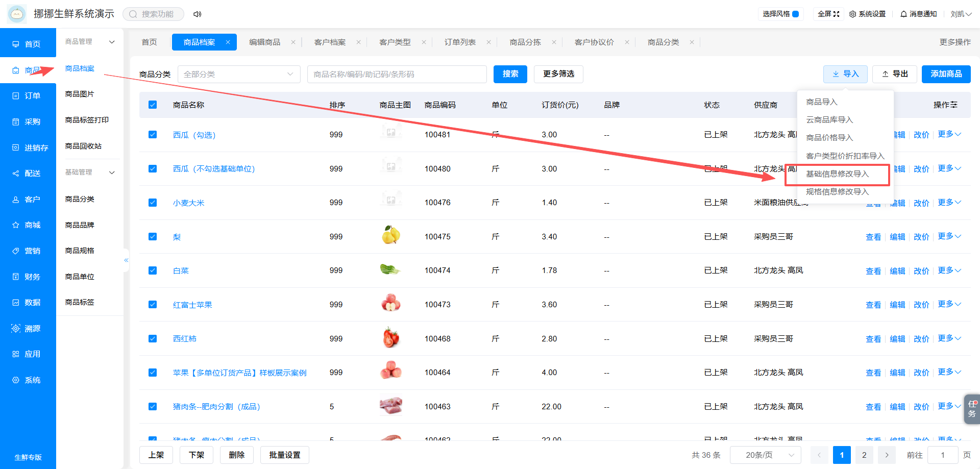980x469 pixels.
Task: Toggle the select-all header checkbox
Action: point(153,105)
